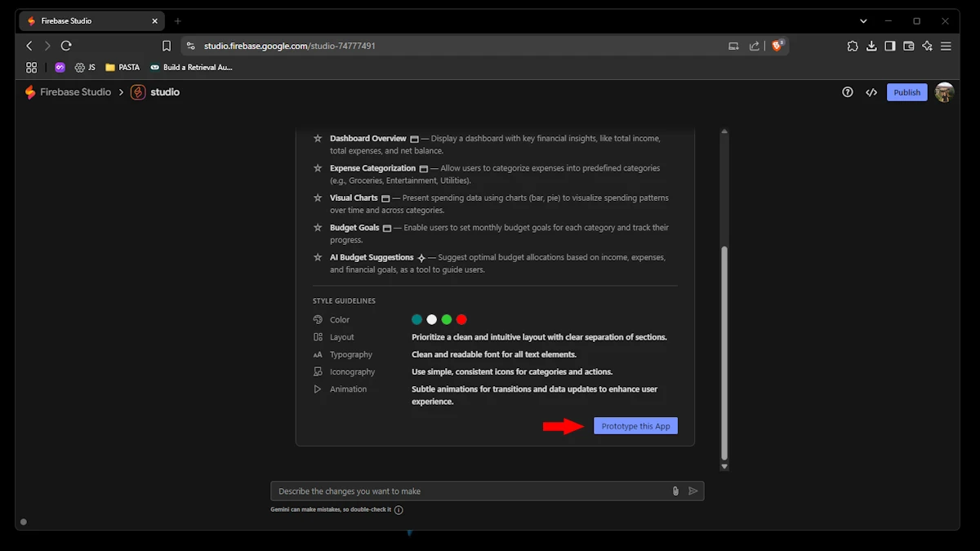Open the help icon in Firebase Studio header
980x551 pixels.
coord(848,92)
